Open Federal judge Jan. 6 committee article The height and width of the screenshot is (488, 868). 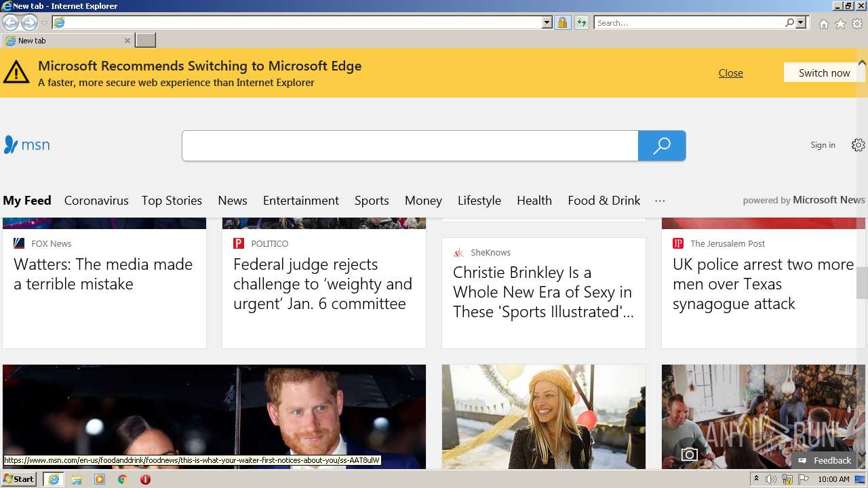pyautogui.click(x=323, y=284)
